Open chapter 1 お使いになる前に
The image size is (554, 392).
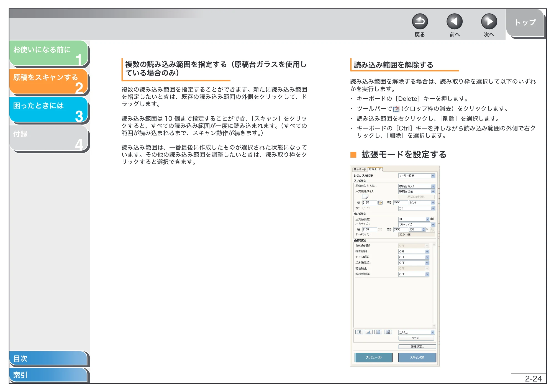(49, 53)
